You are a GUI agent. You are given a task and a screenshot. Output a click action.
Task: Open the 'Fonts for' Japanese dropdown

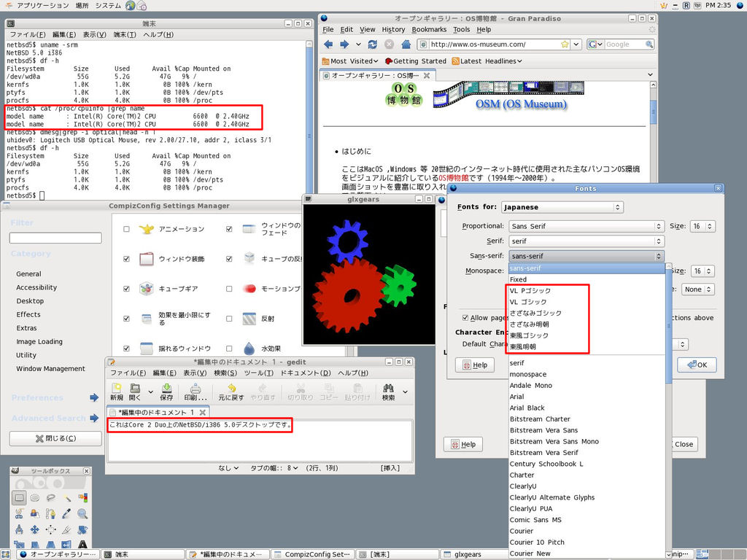tap(562, 207)
